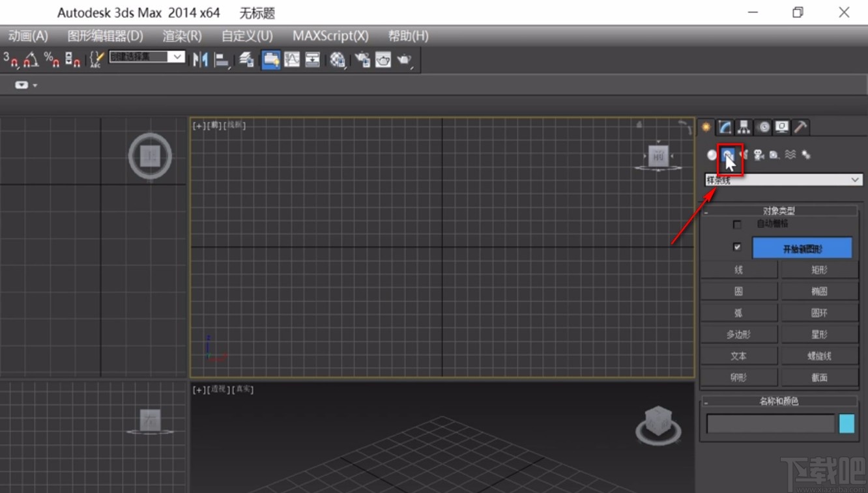Switch to the Modify panel tab

click(725, 127)
